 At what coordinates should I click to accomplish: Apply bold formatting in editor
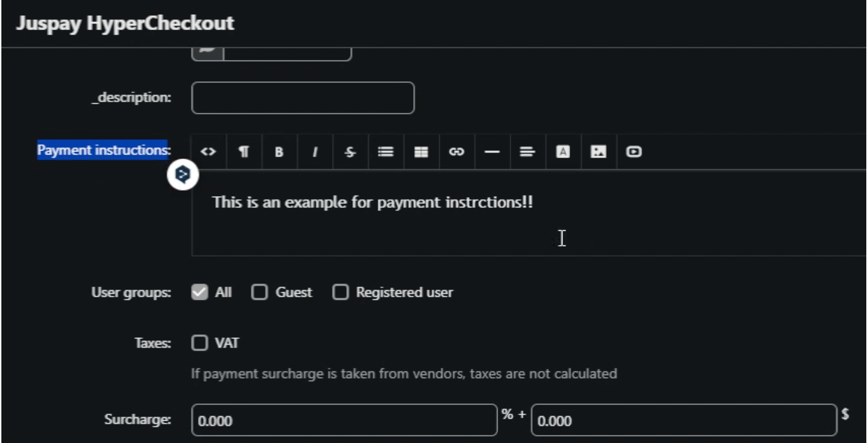point(279,152)
